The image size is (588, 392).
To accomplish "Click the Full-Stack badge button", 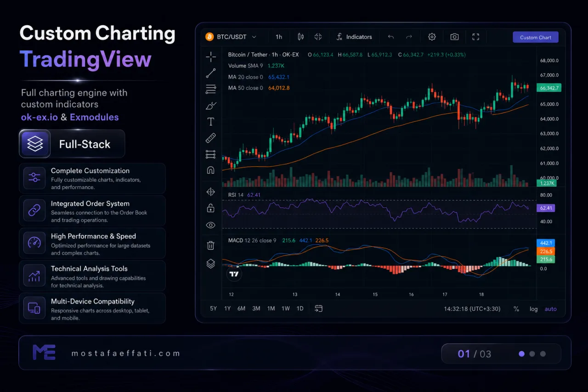I will [72, 144].
